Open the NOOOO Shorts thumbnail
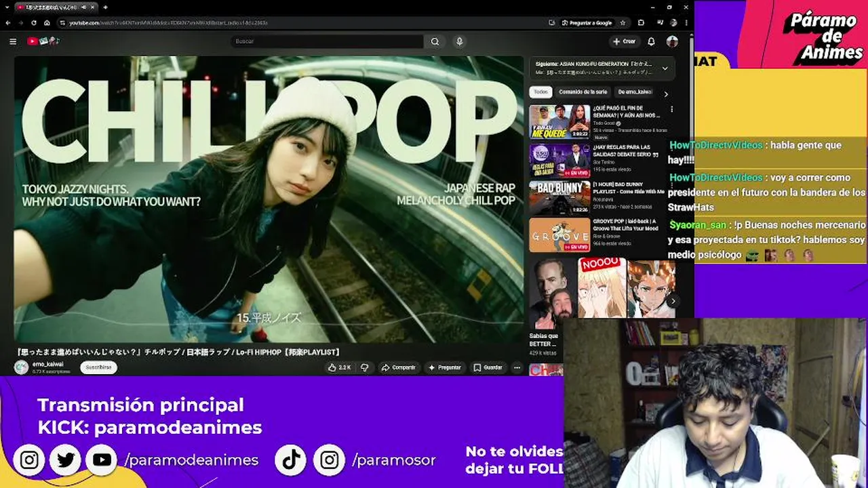 pos(602,287)
